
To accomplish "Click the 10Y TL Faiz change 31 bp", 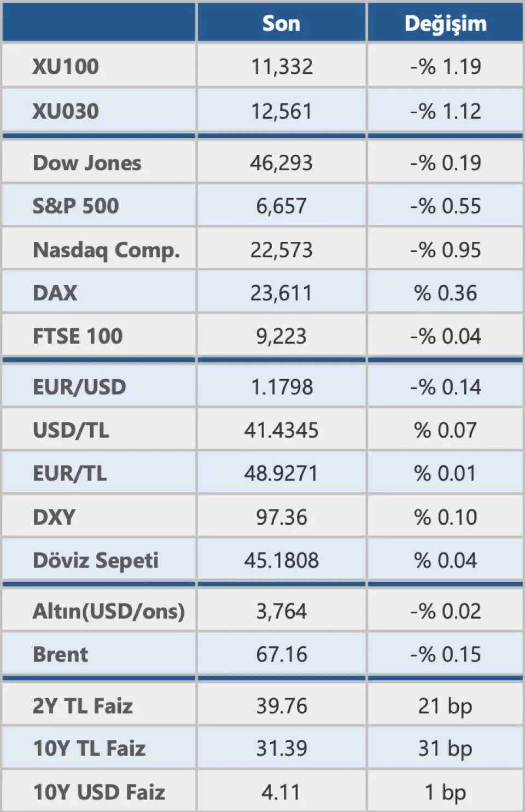I will (445, 749).
